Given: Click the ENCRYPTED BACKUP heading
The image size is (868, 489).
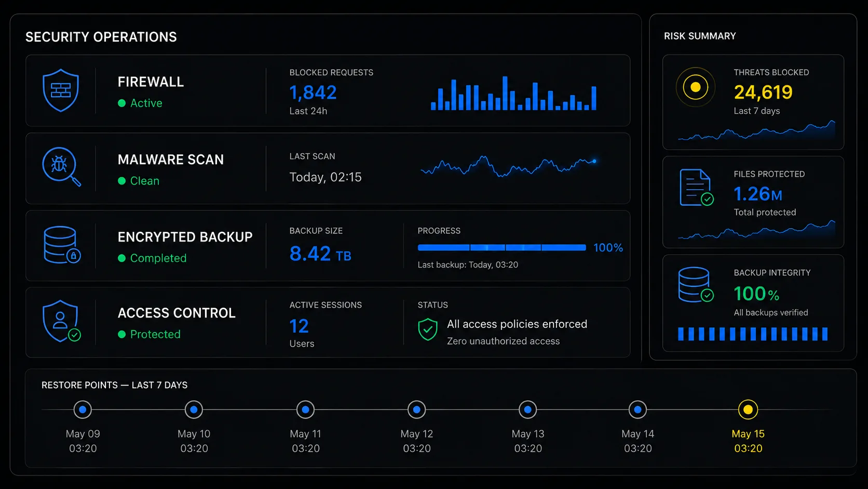Looking at the screenshot, I should point(185,237).
